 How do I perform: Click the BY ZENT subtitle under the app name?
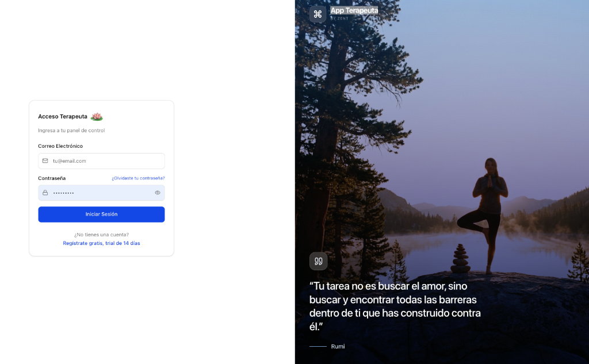coord(339,18)
